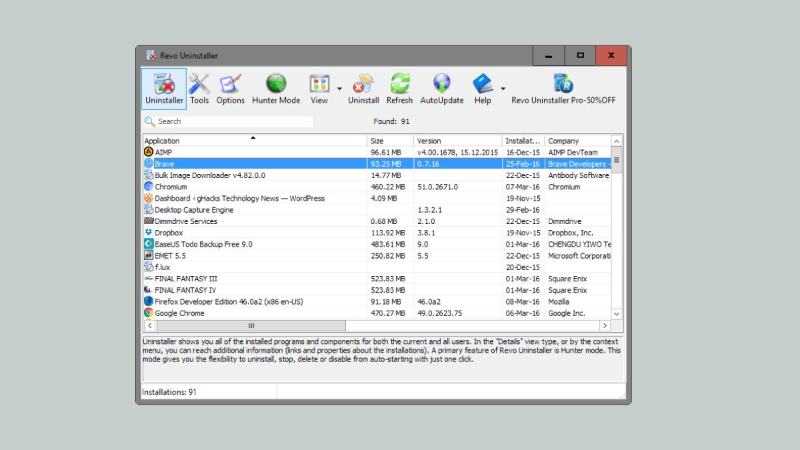Sort by Size column header

click(x=390, y=141)
